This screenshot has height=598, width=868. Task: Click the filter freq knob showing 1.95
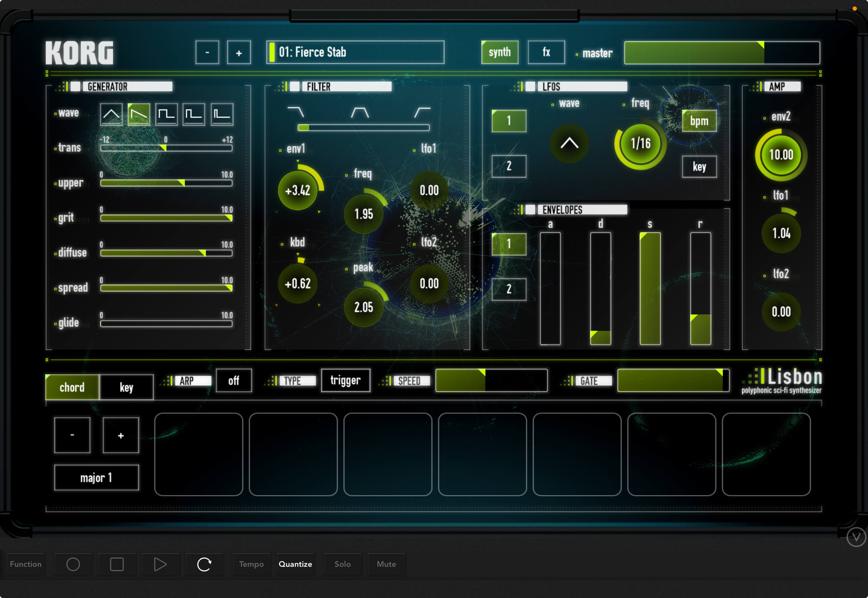[x=364, y=214]
